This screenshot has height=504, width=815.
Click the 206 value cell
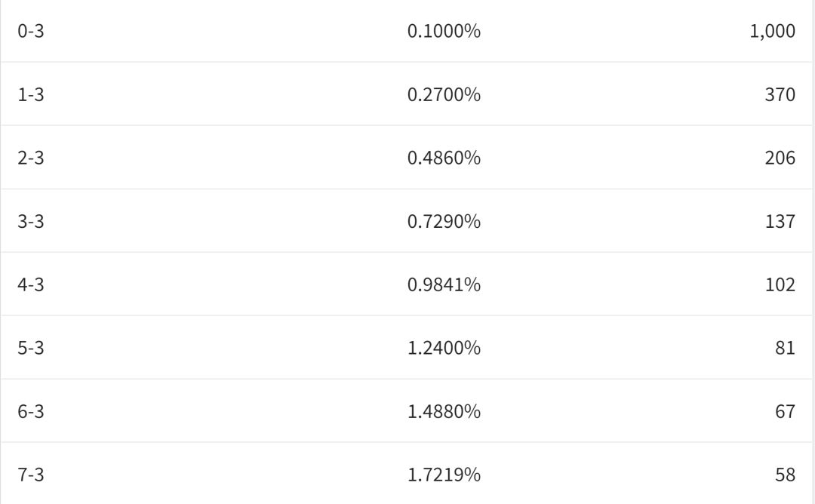point(780,158)
